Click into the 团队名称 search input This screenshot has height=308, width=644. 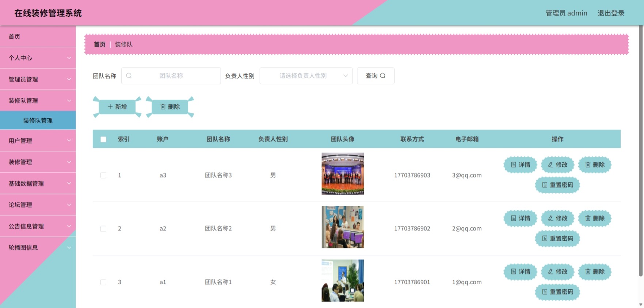(x=171, y=76)
